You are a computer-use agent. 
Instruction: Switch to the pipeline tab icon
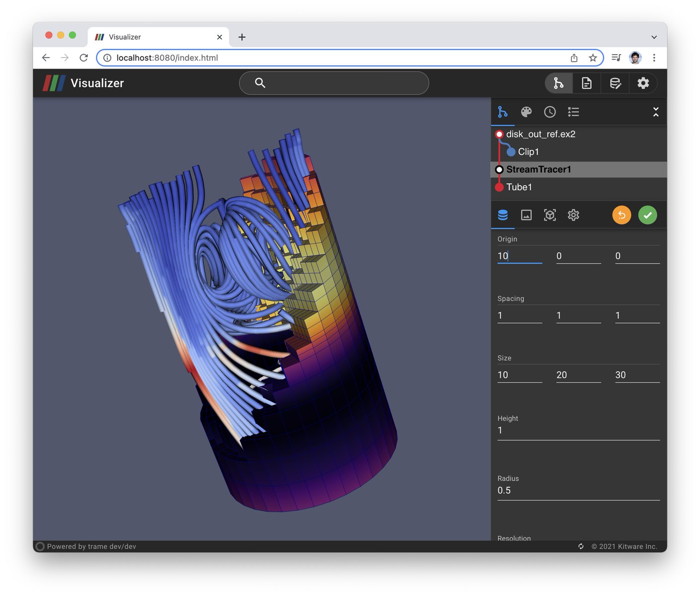click(x=503, y=112)
